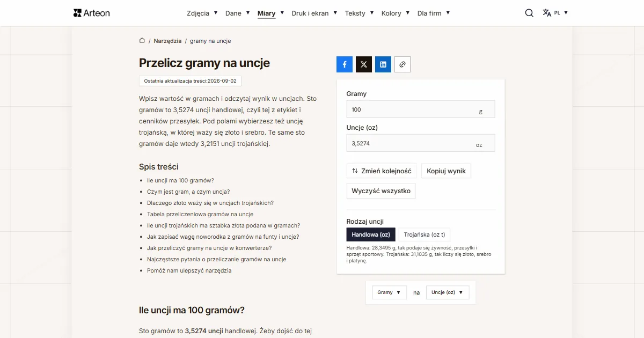Jump to 'Tabela przeliczeniowa gramów na uncje'

pos(200,214)
